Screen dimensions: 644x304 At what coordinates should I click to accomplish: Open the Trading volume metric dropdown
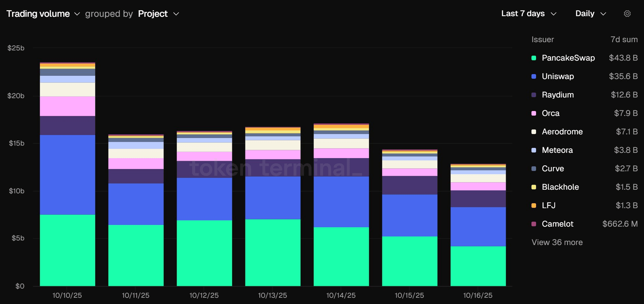coord(43,14)
